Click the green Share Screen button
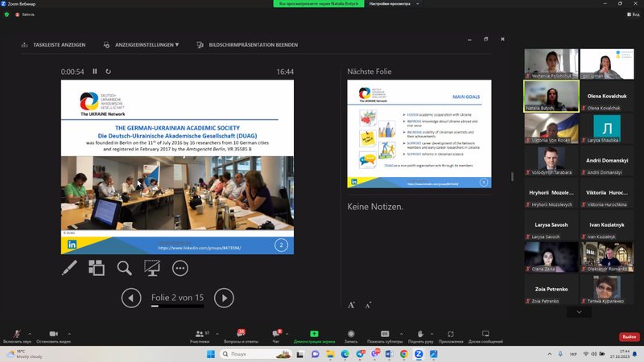 click(x=314, y=336)
